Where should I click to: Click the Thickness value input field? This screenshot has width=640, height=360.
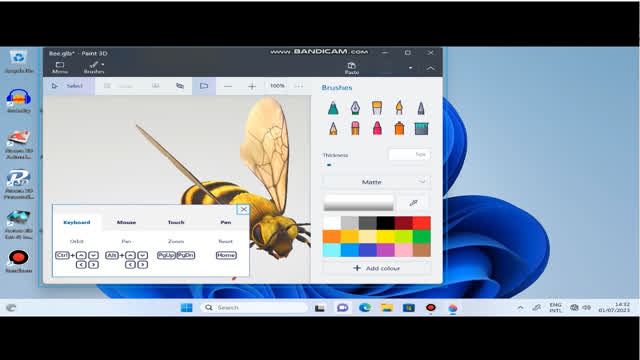pyautogui.click(x=409, y=154)
